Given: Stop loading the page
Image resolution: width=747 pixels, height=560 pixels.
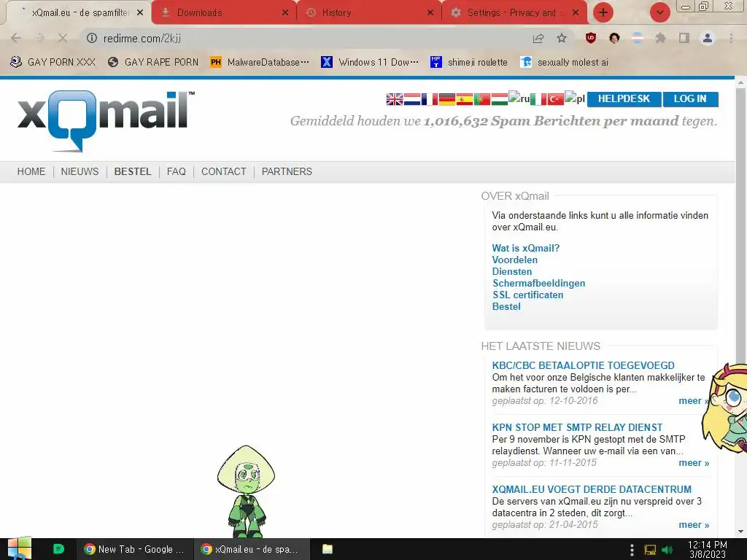Looking at the screenshot, I should (63, 38).
